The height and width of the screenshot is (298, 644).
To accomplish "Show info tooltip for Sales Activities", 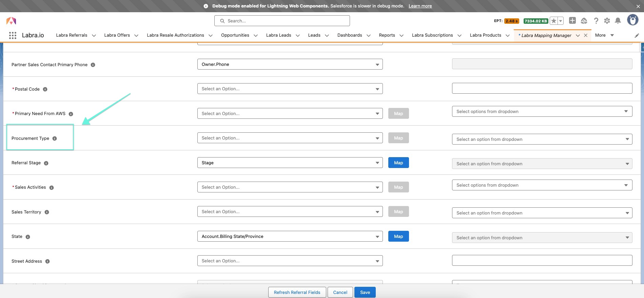I will (x=52, y=188).
